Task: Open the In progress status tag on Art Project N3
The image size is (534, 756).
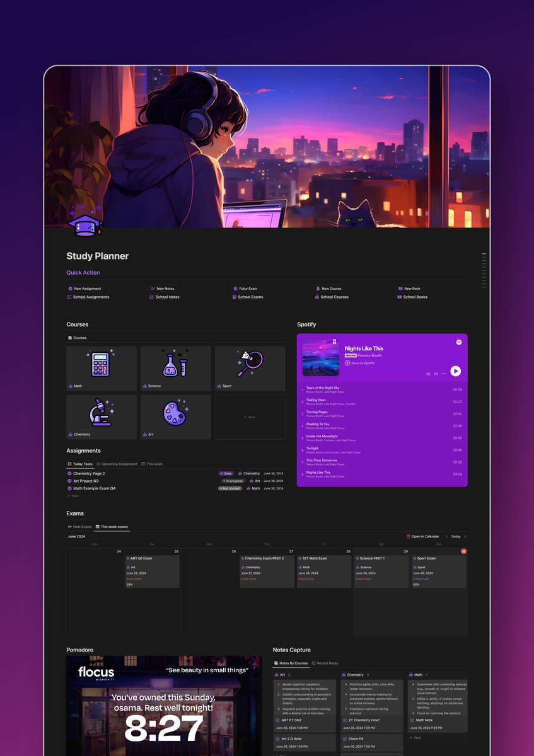Action: [x=233, y=481]
